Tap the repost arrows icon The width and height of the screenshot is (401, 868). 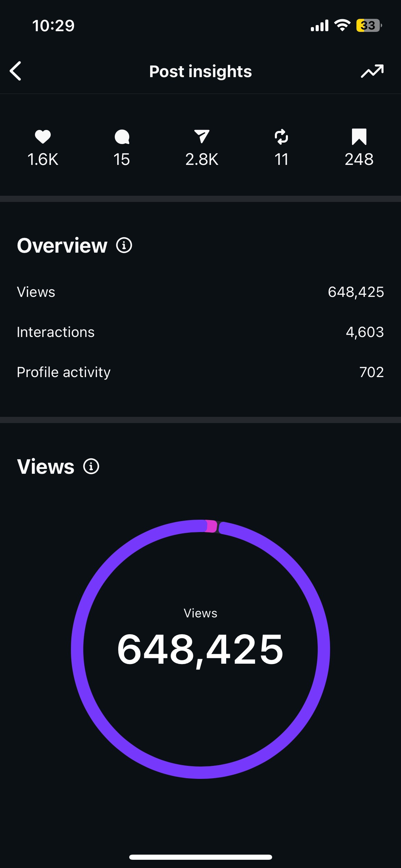click(281, 137)
